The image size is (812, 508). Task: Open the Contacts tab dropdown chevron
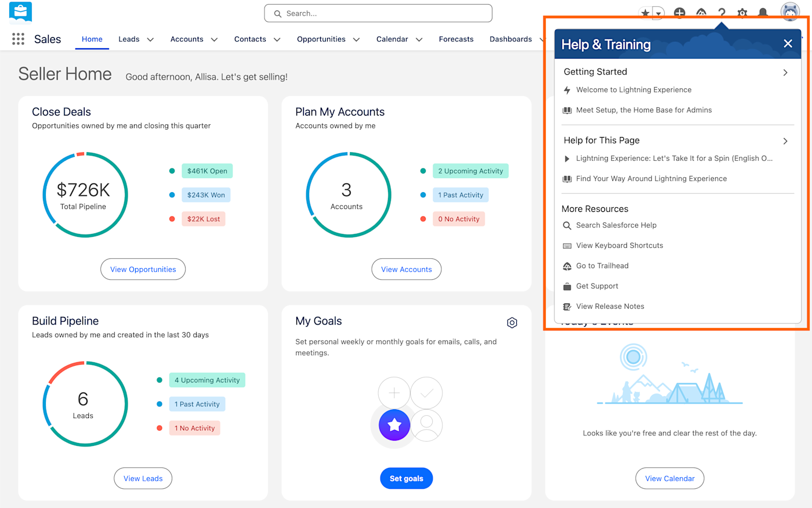click(x=277, y=39)
